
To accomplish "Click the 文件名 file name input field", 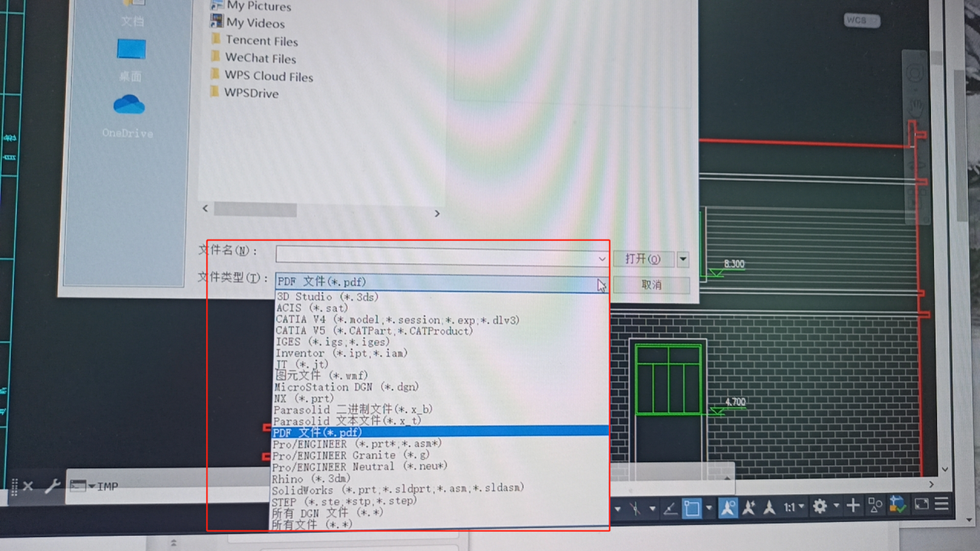I will (436, 259).
